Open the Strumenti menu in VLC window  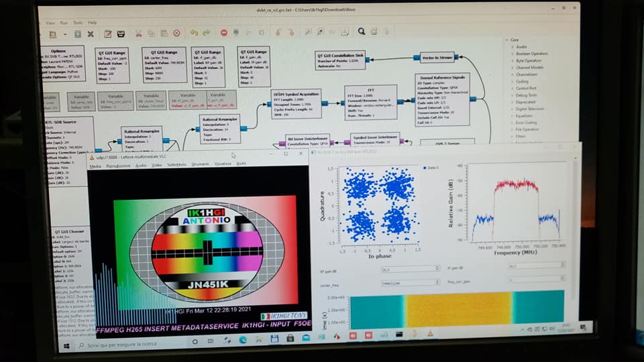click(x=200, y=164)
